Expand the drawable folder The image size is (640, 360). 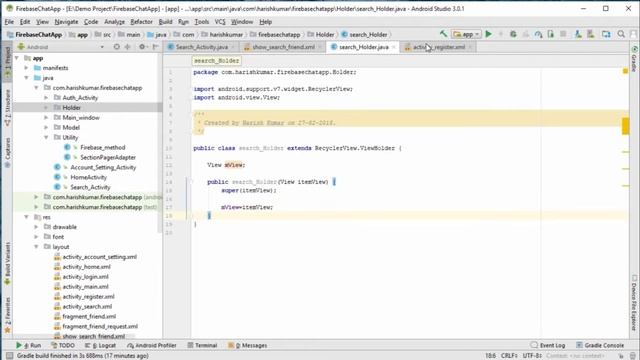(x=36, y=227)
